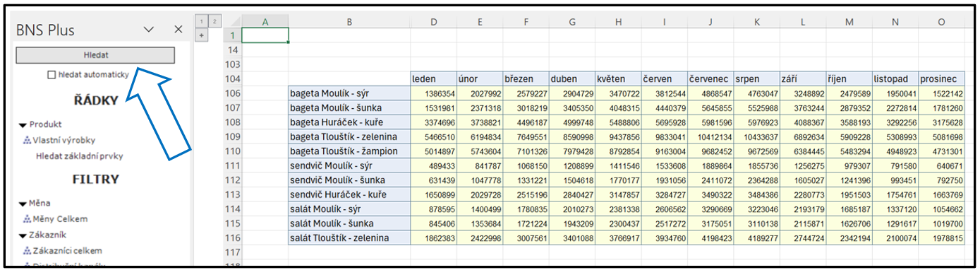Expand grouped rows with plus button
The image size is (980, 270).
[x=201, y=35]
